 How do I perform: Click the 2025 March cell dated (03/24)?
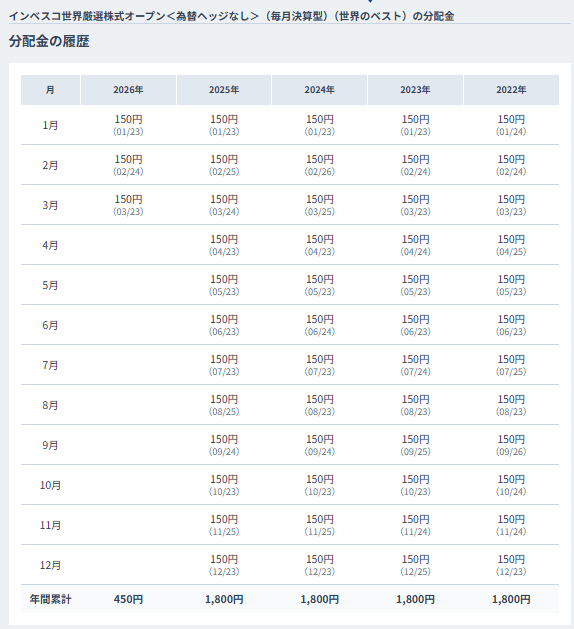coord(224,205)
